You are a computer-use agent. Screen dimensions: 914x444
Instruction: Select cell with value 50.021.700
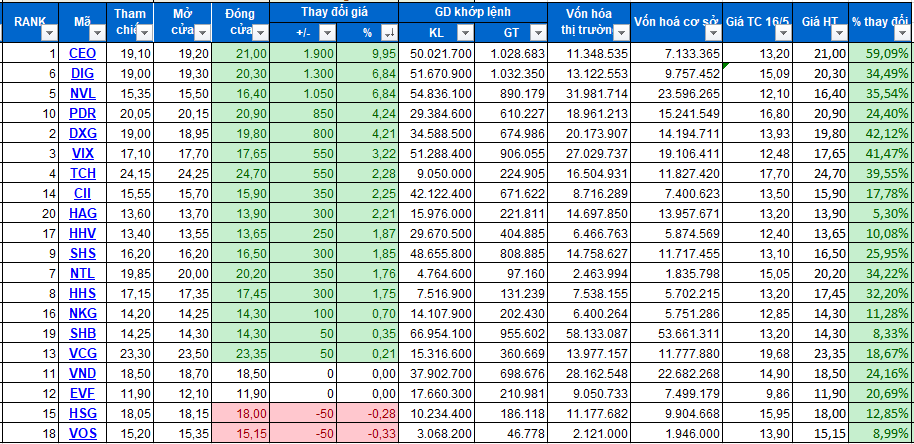coord(437,54)
